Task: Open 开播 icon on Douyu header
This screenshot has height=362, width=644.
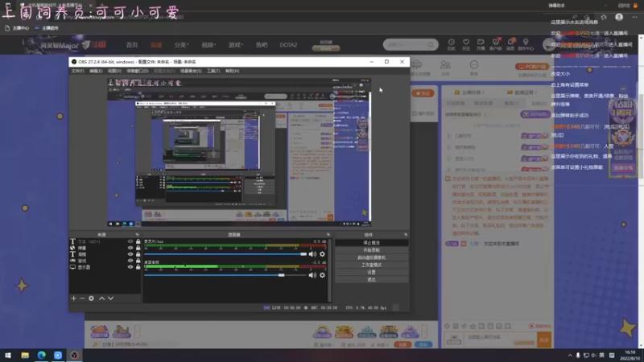Action: (481, 44)
